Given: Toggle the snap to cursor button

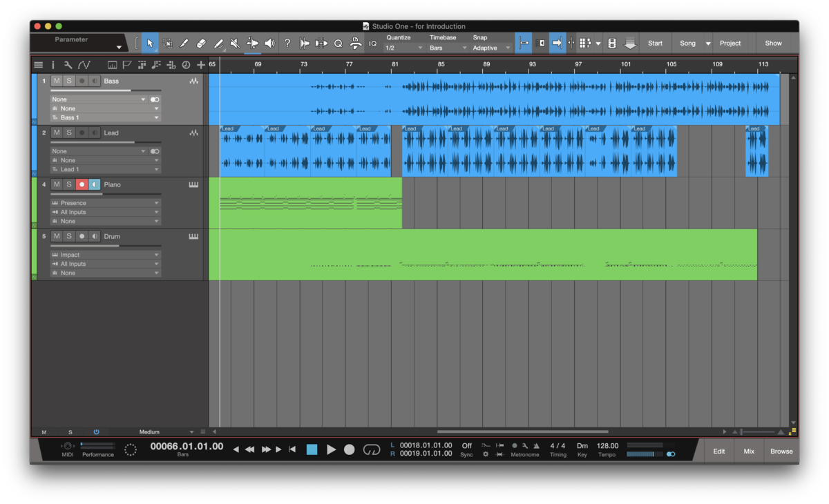Looking at the screenshot, I should [x=524, y=43].
